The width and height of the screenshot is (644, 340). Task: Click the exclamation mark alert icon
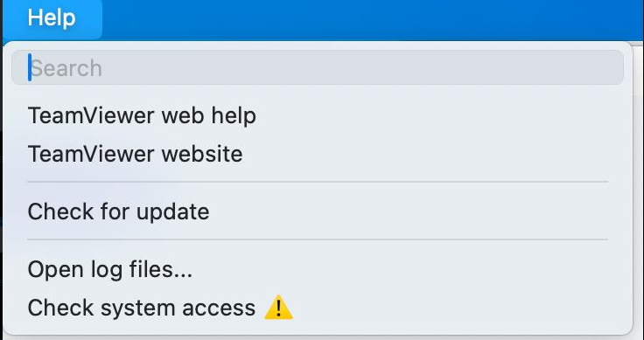click(278, 307)
